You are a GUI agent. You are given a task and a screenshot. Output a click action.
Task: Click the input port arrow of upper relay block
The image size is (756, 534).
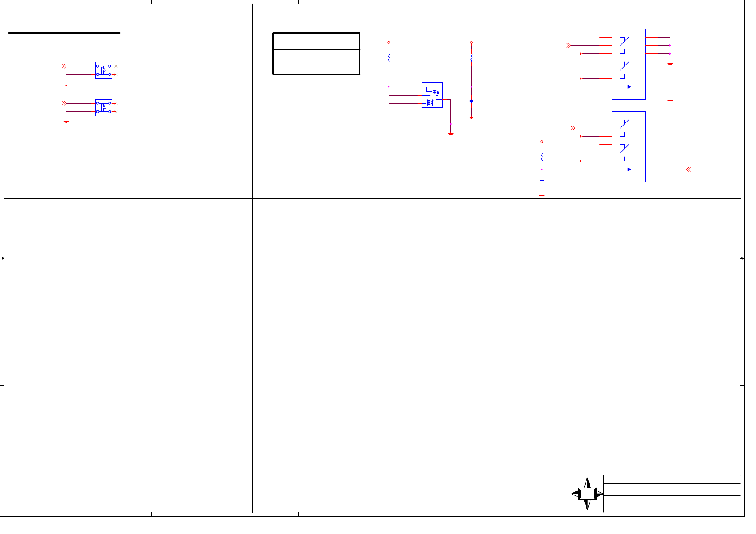(569, 45)
